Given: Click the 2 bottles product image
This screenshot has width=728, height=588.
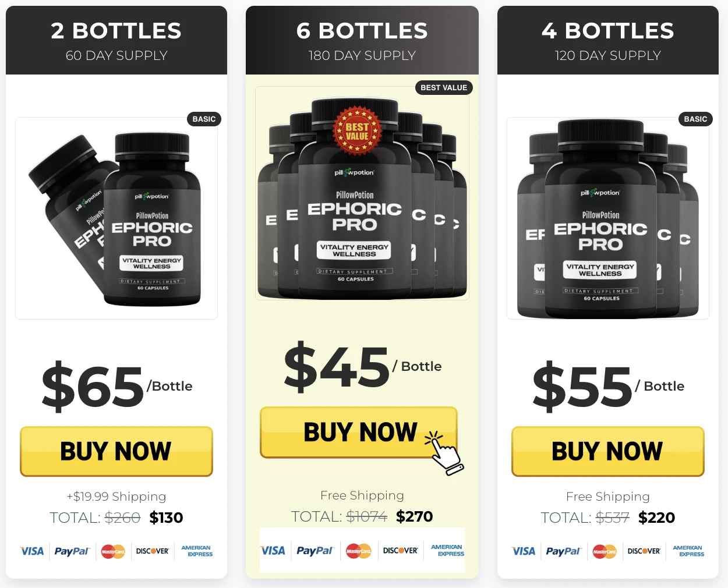Looking at the screenshot, I should [116, 218].
